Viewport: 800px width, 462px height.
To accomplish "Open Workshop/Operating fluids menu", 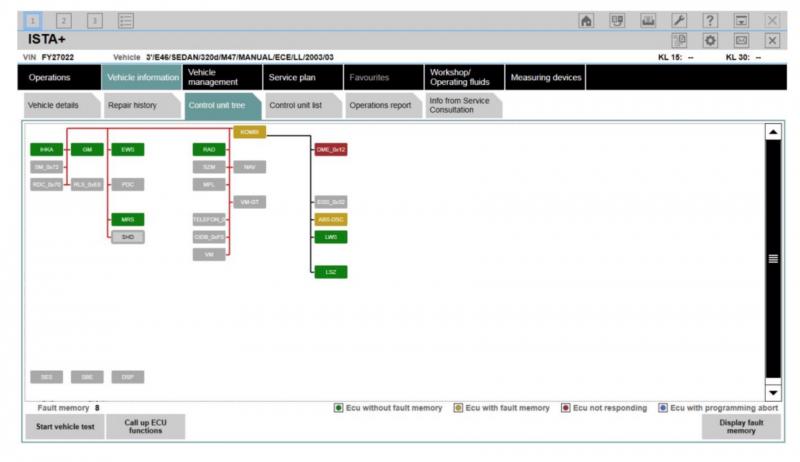I will coord(464,78).
